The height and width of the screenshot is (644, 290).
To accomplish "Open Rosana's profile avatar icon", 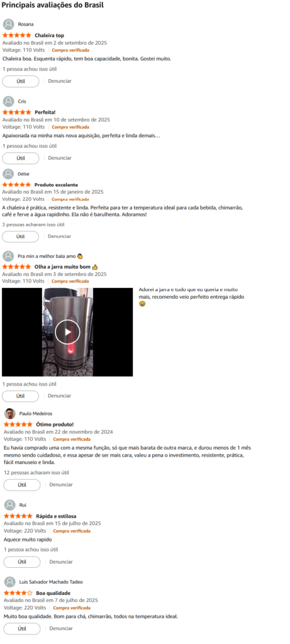I will pyautogui.click(x=8, y=25).
